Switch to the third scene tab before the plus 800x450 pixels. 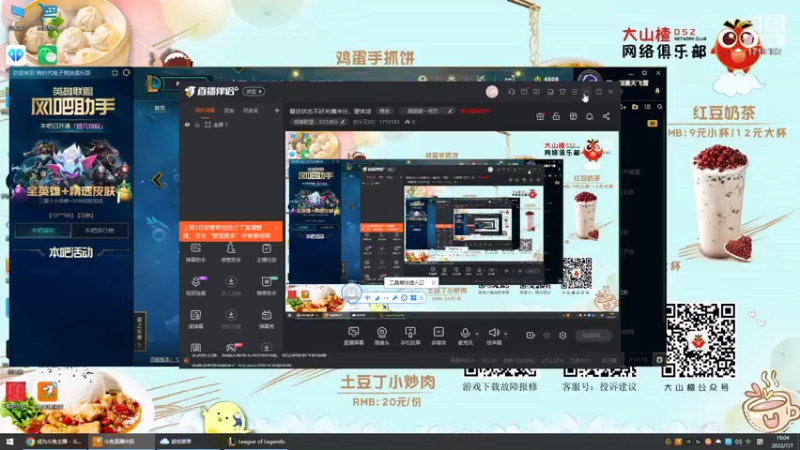[x=251, y=110]
